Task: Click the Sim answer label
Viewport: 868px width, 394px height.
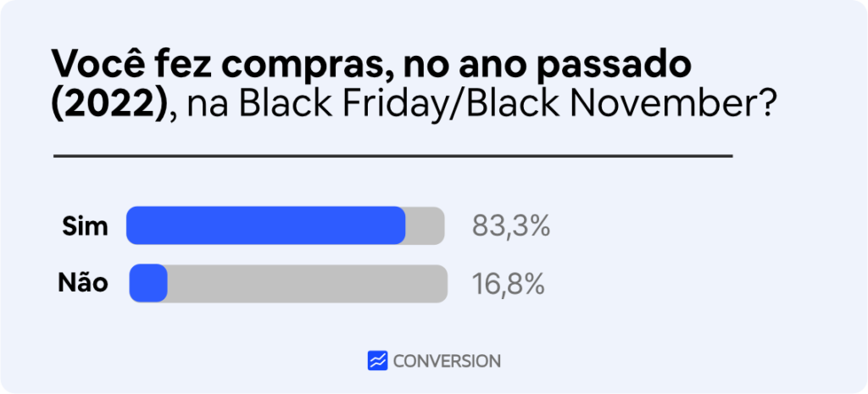Action: pos(85,226)
